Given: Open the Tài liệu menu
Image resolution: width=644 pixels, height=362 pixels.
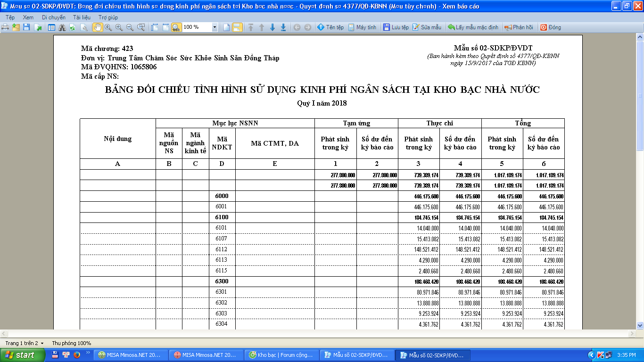Looking at the screenshot, I should (x=82, y=17).
